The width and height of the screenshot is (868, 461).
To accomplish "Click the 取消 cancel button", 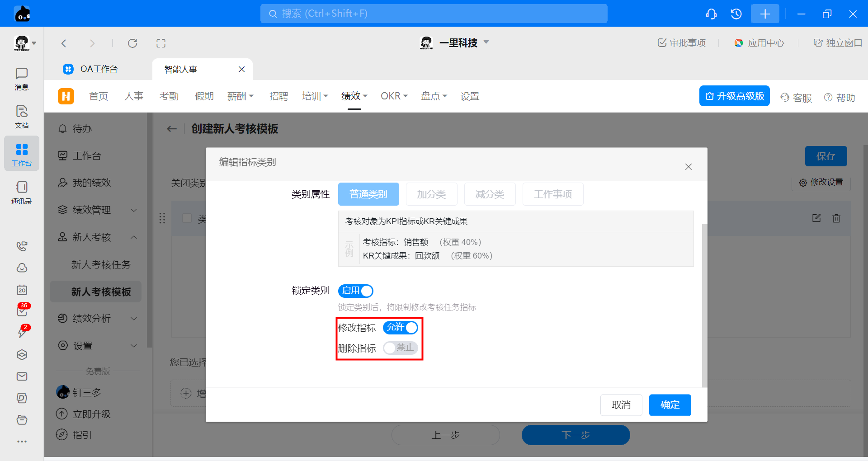I will point(621,405).
